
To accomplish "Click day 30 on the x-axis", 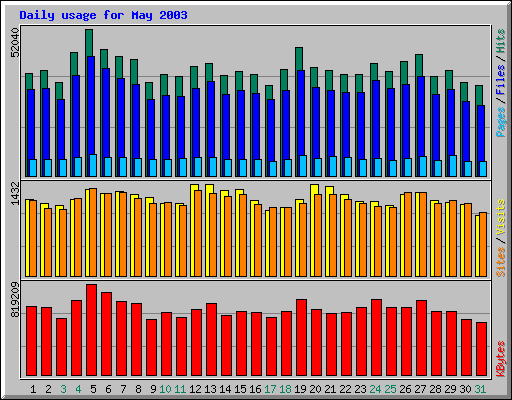I will pos(465,389).
